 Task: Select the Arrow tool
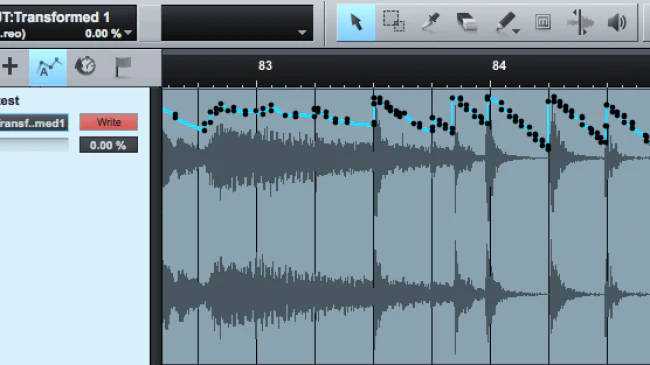tap(356, 23)
